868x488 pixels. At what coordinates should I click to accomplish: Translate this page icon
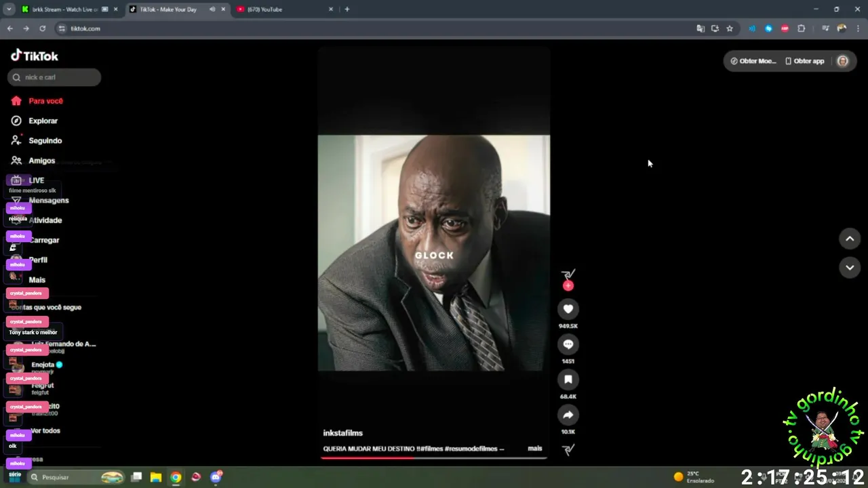tap(701, 28)
